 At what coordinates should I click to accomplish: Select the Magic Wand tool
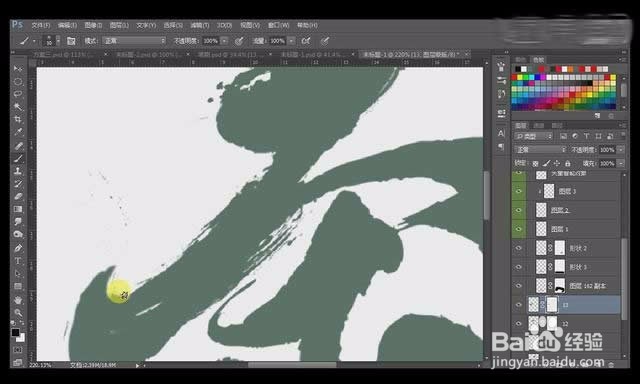pos(18,107)
